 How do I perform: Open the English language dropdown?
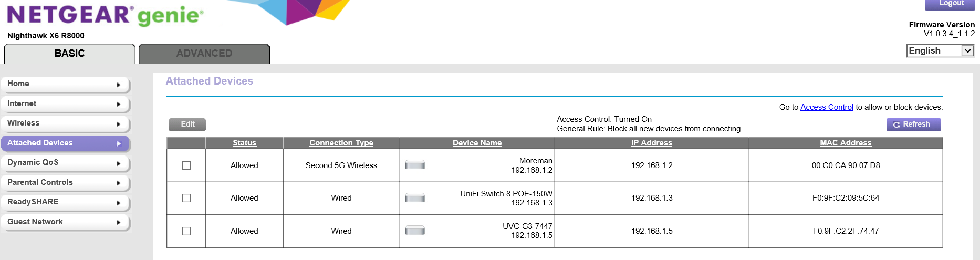click(x=940, y=50)
